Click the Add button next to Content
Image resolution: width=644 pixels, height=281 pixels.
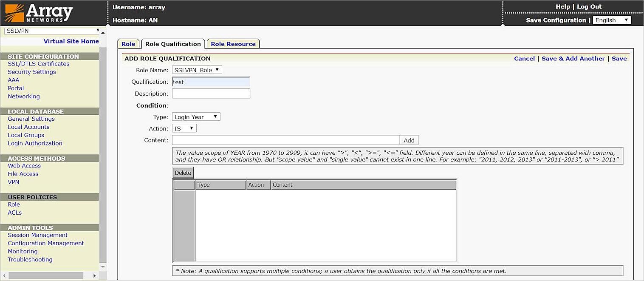(x=409, y=140)
